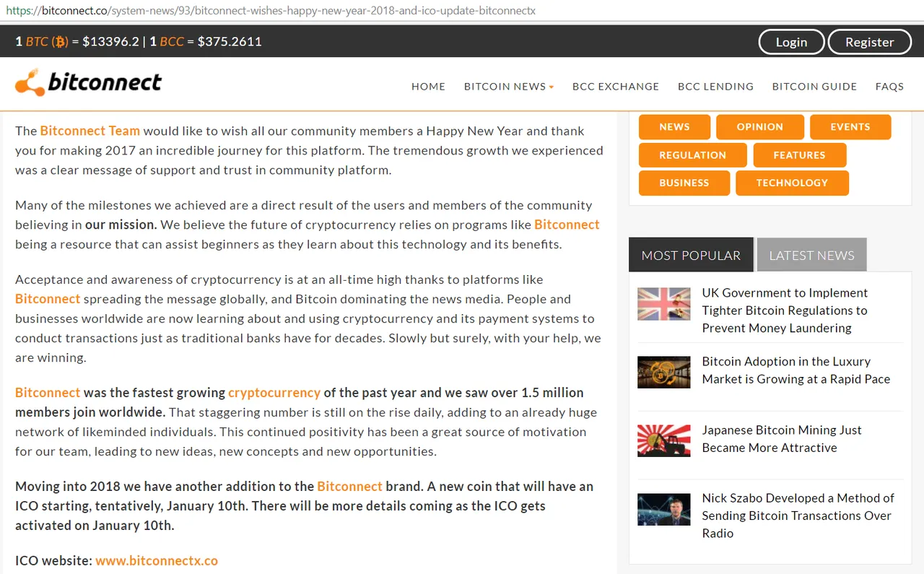
Task: Open the Nick Szabo article thumbnail
Action: 664,509
